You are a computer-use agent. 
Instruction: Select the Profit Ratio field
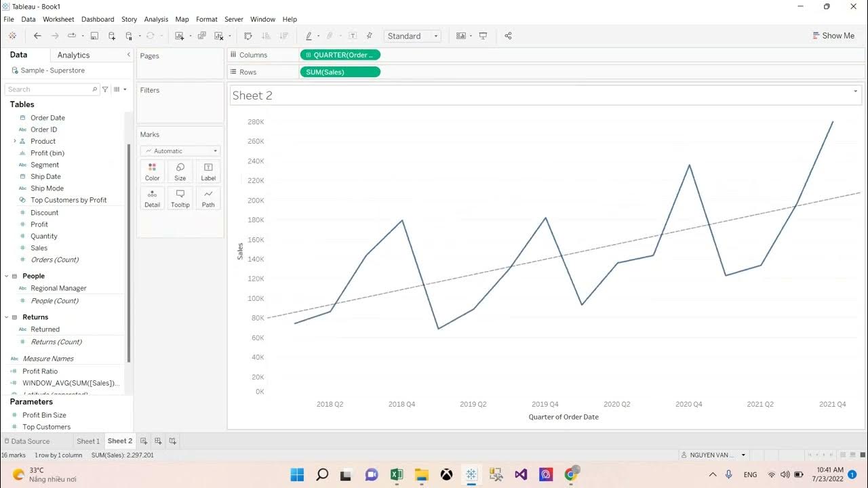[40, 371]
